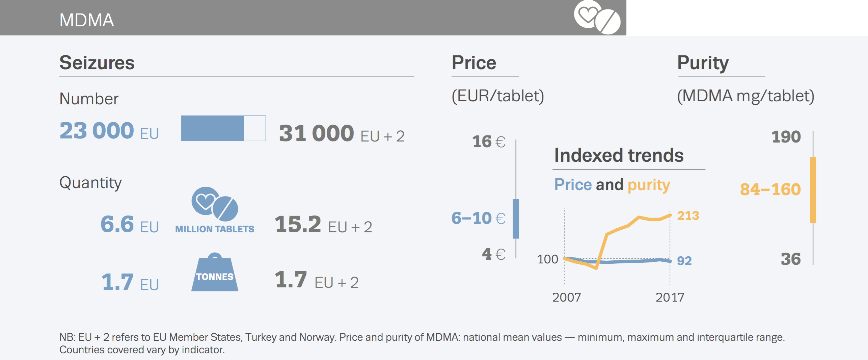Click the 2007 axis label
The height and width of the screenshot is (360, 868).
point(567,298)
